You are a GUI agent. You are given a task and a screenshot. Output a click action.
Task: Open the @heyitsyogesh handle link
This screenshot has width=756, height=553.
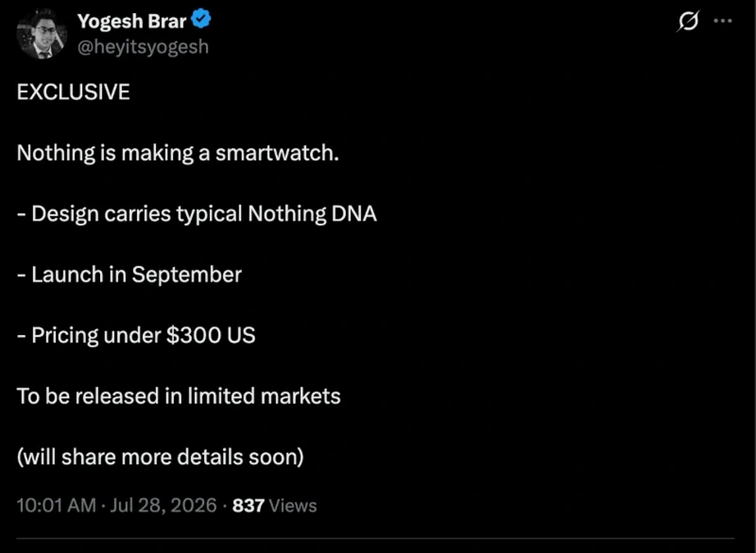[x=143, y=47]
